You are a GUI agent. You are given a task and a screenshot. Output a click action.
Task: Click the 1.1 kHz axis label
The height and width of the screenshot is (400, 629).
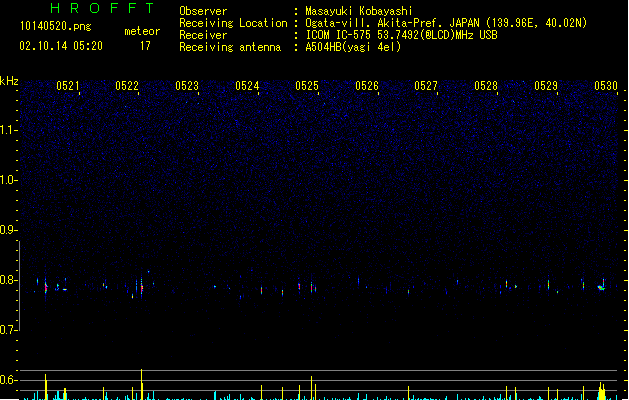8,130
